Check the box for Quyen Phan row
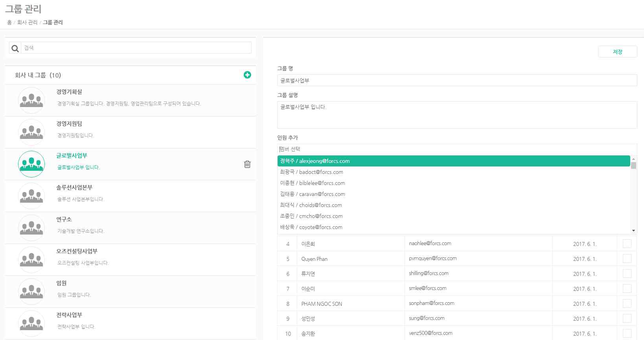This screenshot has height=340, width=644. click(627, 259)
